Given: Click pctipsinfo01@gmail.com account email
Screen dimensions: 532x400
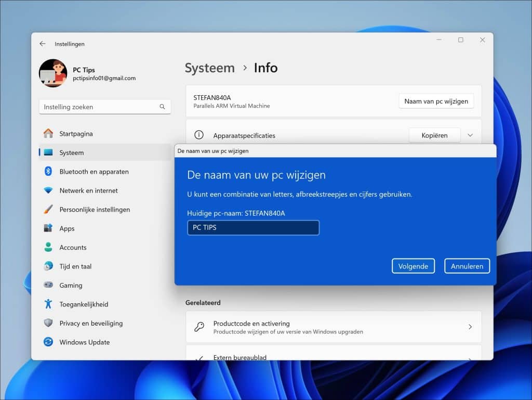Looking at the screenshot, I should coord(104,78).
